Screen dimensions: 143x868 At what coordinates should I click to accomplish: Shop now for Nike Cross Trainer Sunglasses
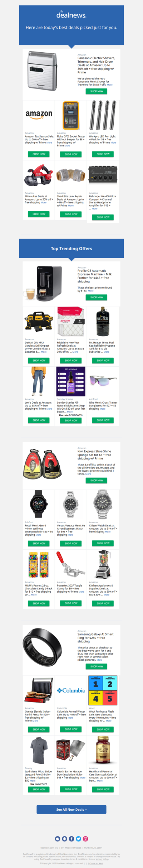tap(103, 420)
